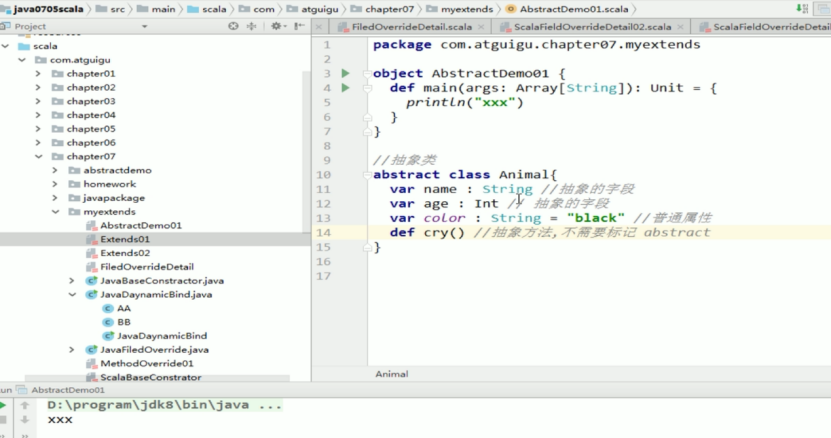Collapse JavaDaynamicBind.java node
Screen dimensions: 831x438
73,294
